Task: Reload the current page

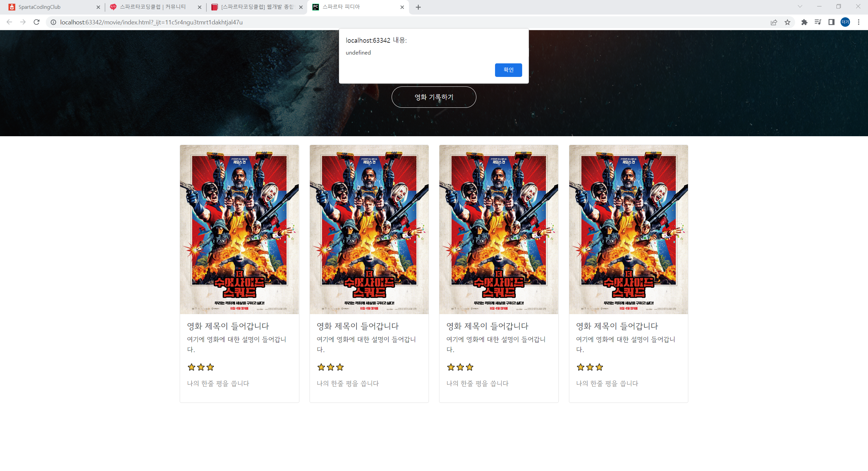Action: pyautogui.click(x=37, y=22)
